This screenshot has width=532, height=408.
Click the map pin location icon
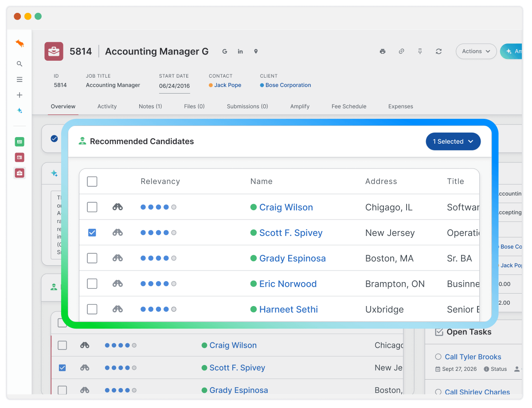256,51
